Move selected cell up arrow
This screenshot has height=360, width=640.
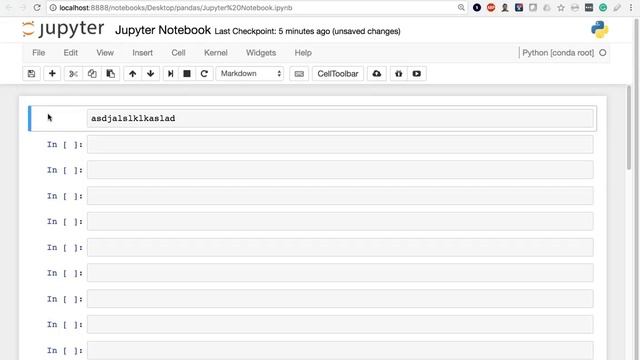tap(132, 74)
